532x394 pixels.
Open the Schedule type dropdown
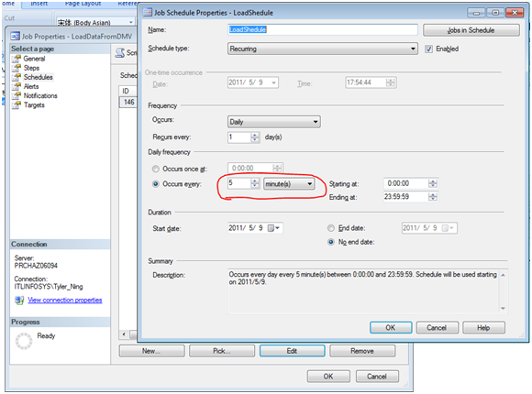(x=322, y=49)
